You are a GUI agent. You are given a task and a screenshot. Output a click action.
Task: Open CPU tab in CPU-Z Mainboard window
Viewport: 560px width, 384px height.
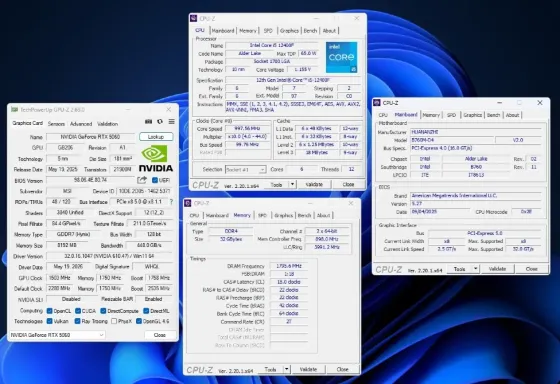click(383, 115)
